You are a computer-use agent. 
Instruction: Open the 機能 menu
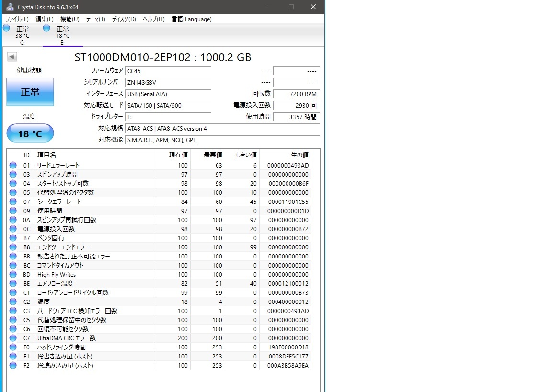(69, 19)
